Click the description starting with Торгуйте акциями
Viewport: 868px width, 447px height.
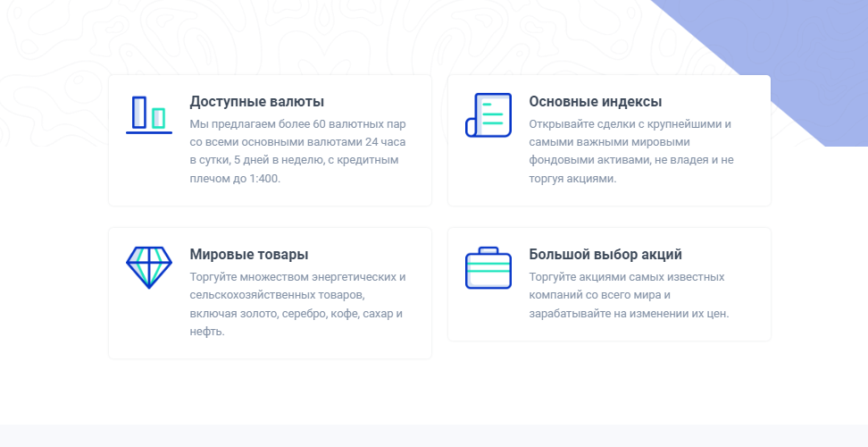629,295
